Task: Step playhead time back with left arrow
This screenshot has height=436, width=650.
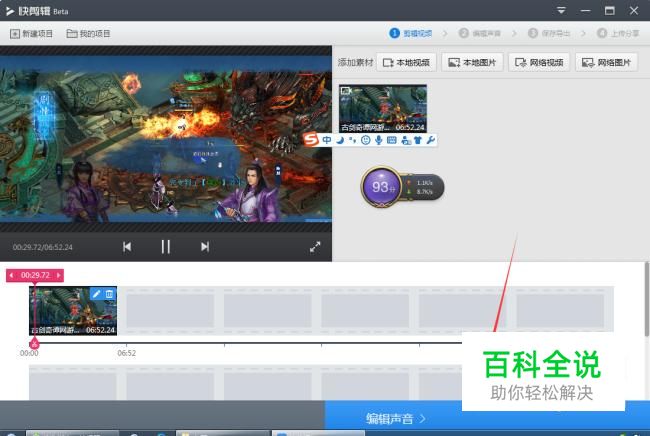Action: [11, 275]
